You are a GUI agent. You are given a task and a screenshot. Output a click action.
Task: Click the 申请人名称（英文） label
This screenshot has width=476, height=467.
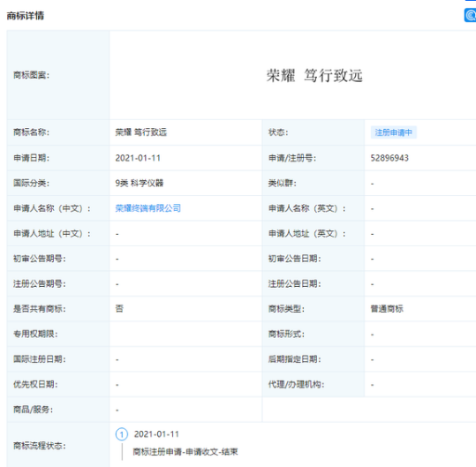(x=307, y=208)
